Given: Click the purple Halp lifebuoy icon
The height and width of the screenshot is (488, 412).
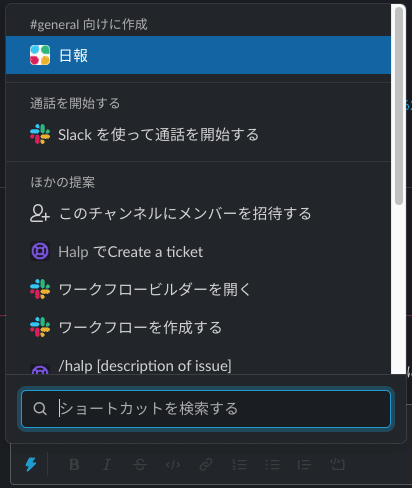Looking at the screenshot, I should click(40, 251).
